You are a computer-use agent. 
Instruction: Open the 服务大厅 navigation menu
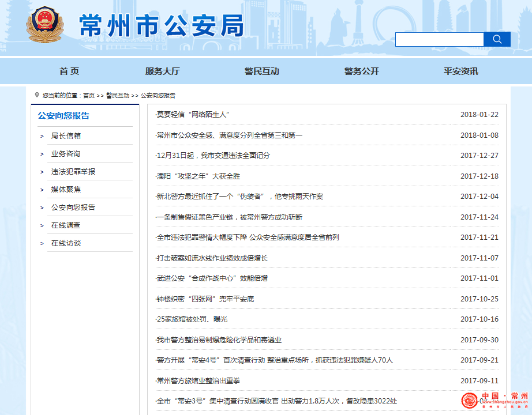coord(162,71)
